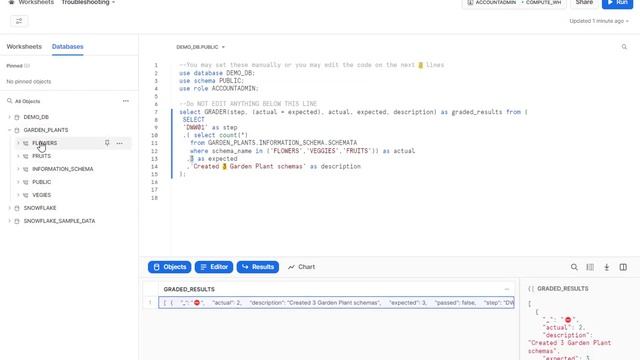Open more options for FLOWERS schema
Screen dimensions: 640x360
click(x=119, y=143)
